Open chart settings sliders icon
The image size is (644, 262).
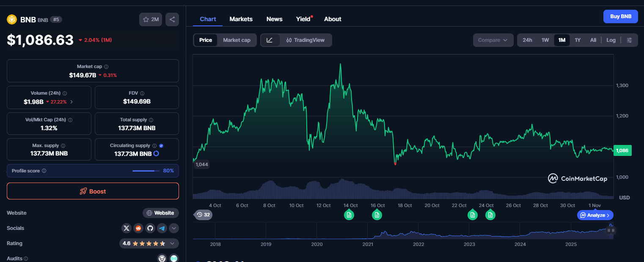pyautogui.click(x=629, y=40)
